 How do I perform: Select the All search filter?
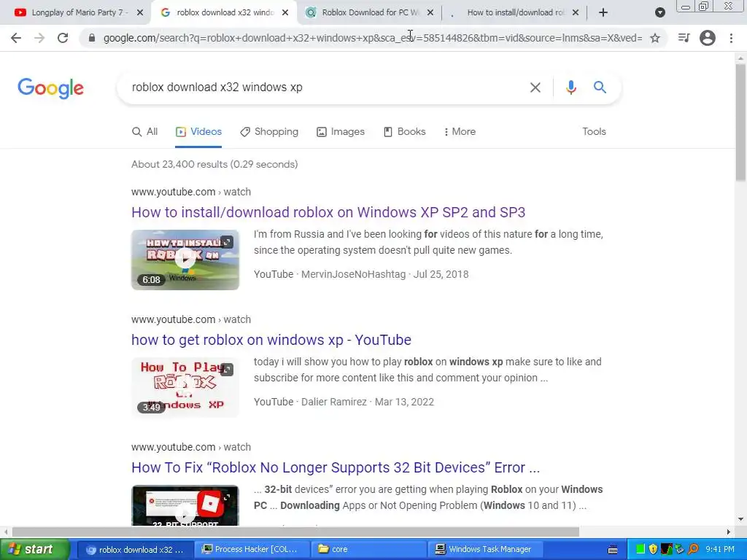point(145,131)
